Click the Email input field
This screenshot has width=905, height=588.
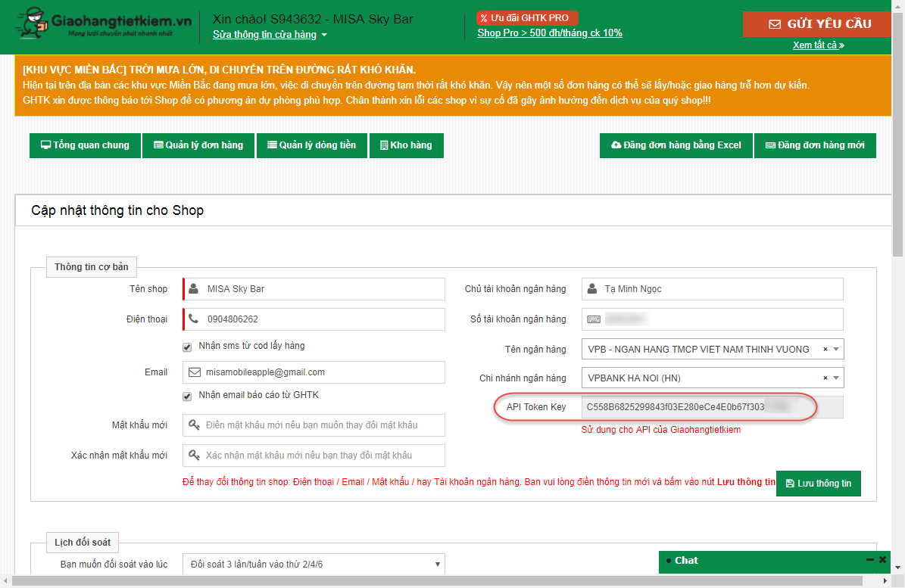click(314, 372)
